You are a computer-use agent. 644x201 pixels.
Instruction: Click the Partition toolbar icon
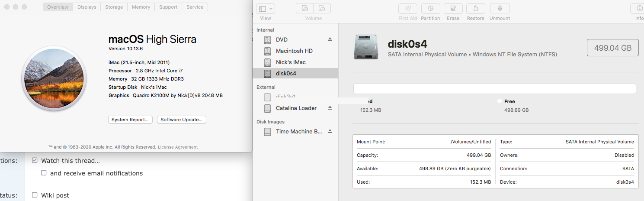click(x=431, y=8)
